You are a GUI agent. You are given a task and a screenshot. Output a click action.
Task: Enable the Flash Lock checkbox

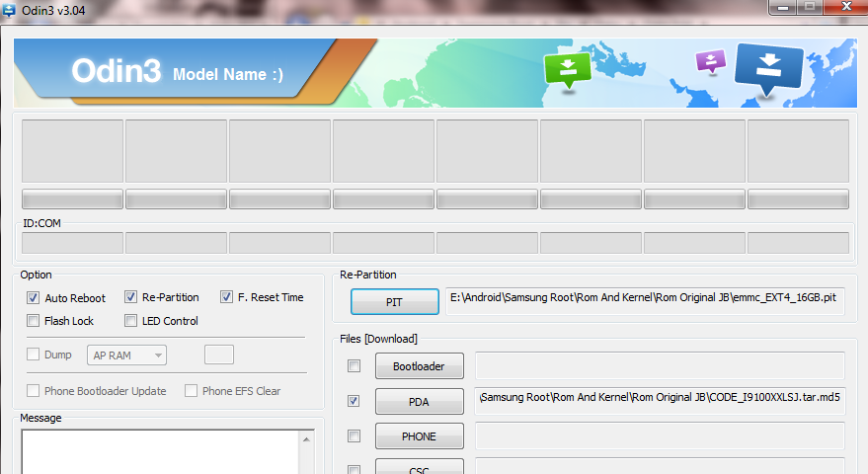pyautogui.click(x=34, y=321)
